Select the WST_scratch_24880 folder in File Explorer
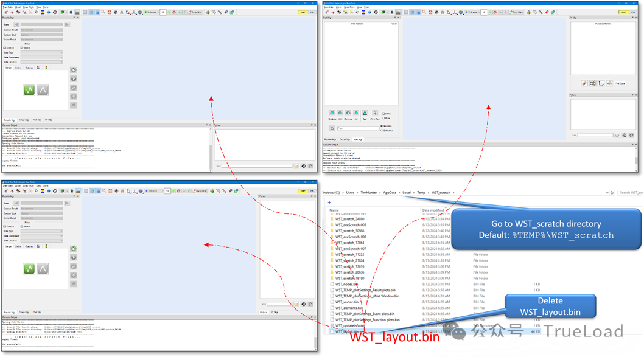The height and width of the screenshot is (357, 644). tap(349, 219)
